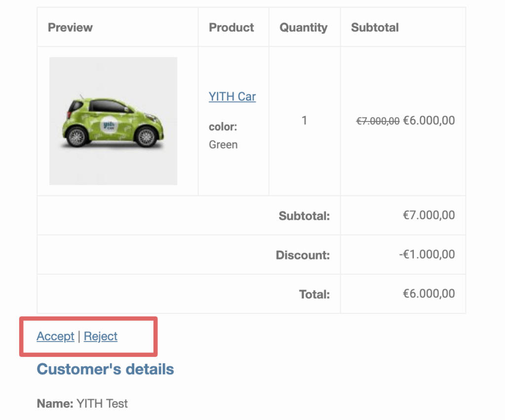Click the customer name YITH Test

click(x=102, y=404)
